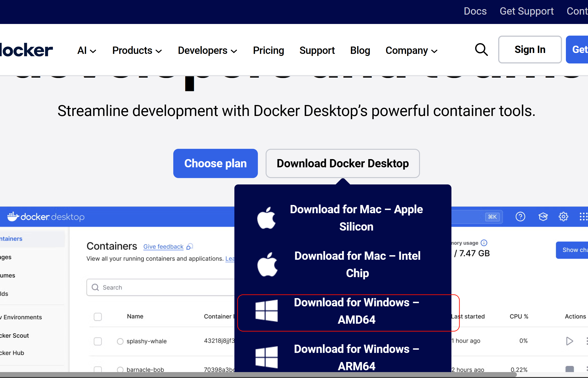Click the Sign In button
588x378 pixels.
[530, 50]
